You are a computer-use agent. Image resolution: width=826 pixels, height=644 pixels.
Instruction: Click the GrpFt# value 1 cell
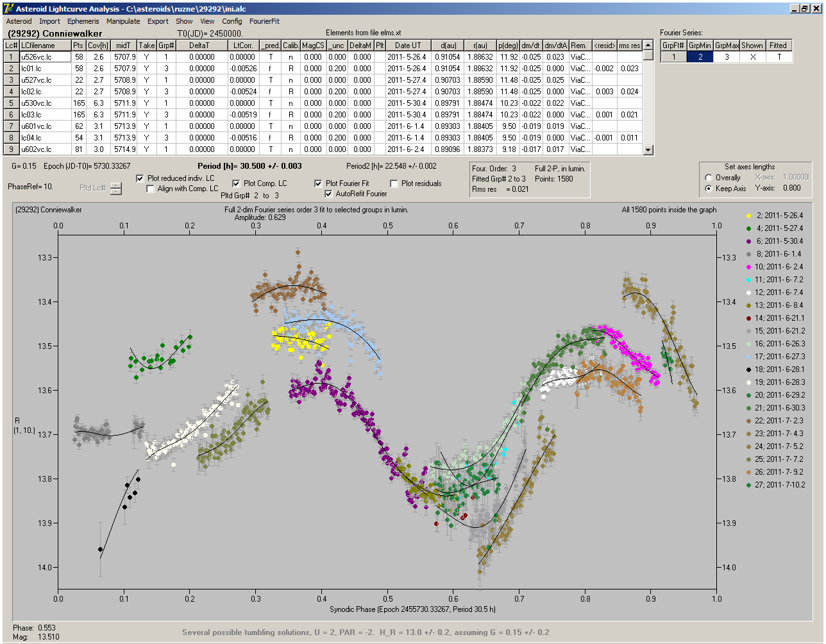pos(674,57)
